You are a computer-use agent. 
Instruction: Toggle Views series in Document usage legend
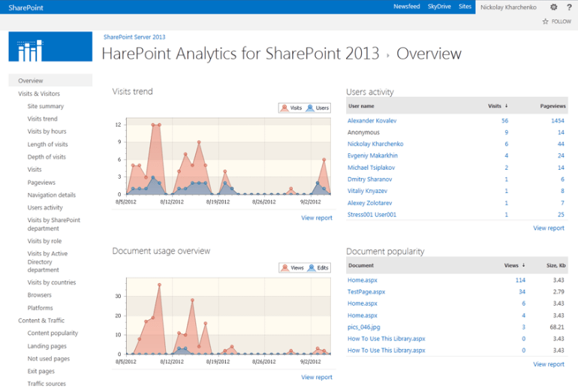coord(292,268)
